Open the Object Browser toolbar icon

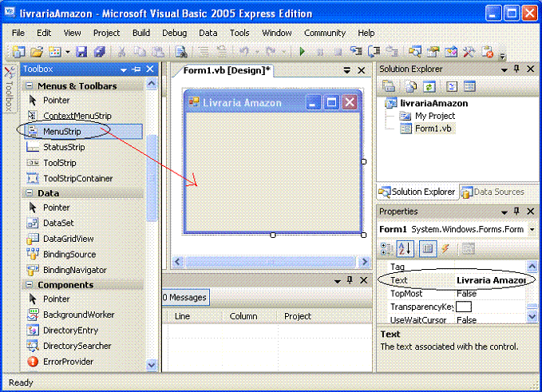pos(451,52)
